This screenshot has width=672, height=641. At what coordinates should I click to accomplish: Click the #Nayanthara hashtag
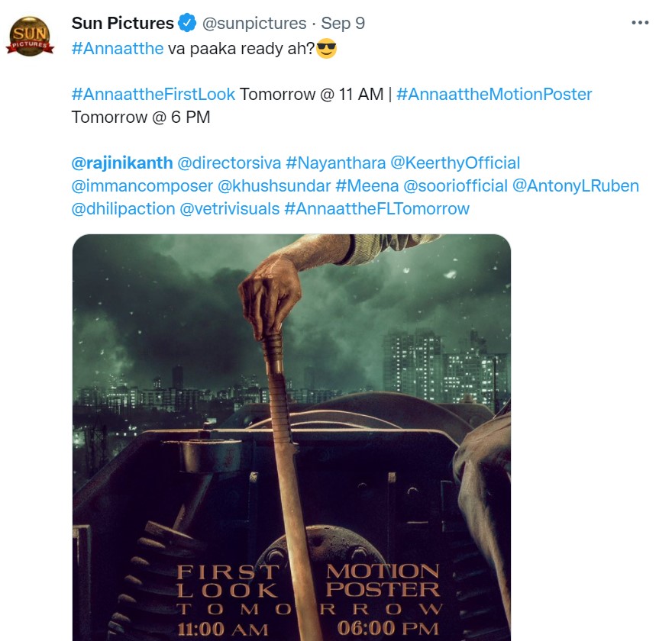[x=335, y=163]
